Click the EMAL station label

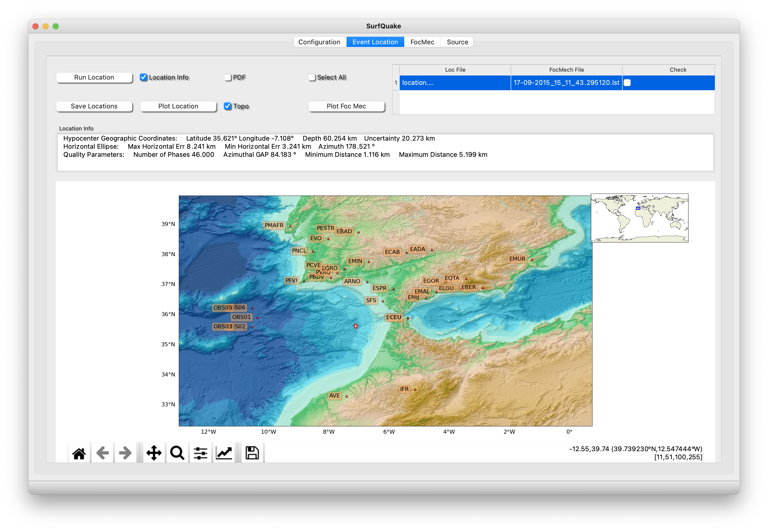click(422, 291)
